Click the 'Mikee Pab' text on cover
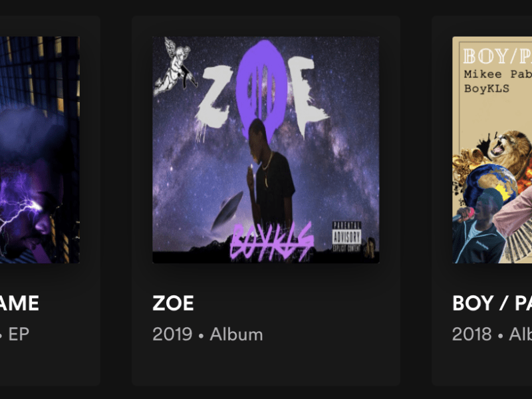 (x=497, y=74)
